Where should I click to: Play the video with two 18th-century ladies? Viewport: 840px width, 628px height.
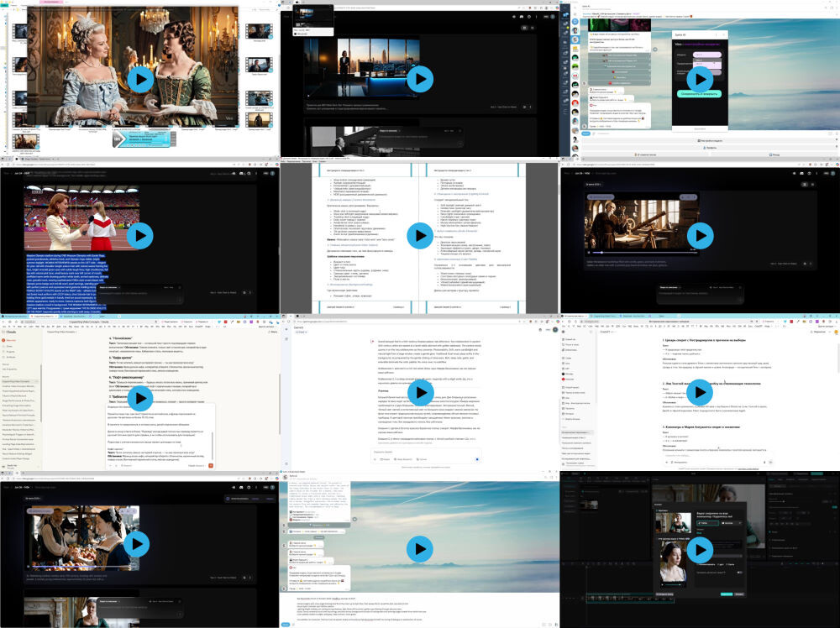point(140,79)
